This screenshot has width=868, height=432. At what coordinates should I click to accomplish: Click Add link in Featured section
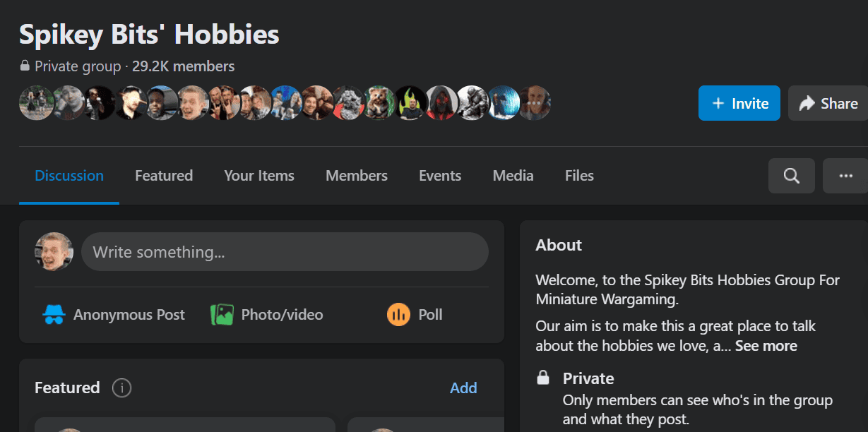[x=463, y=388]
